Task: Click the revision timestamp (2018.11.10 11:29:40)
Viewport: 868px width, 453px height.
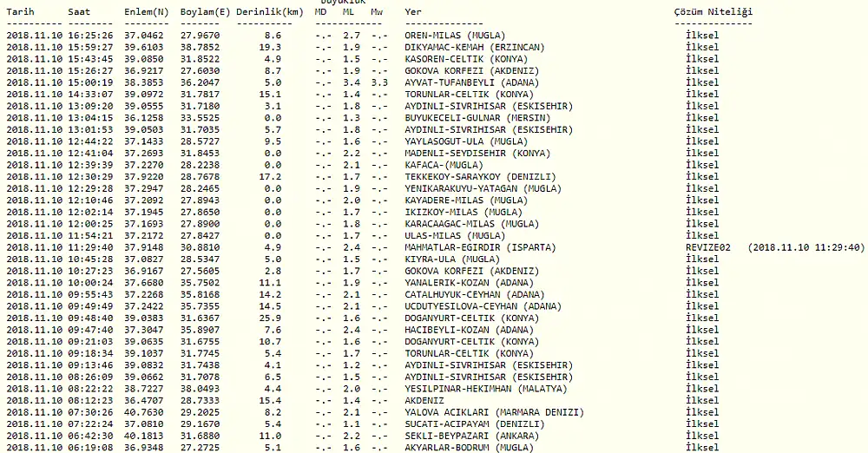Action: pos(805,247)
